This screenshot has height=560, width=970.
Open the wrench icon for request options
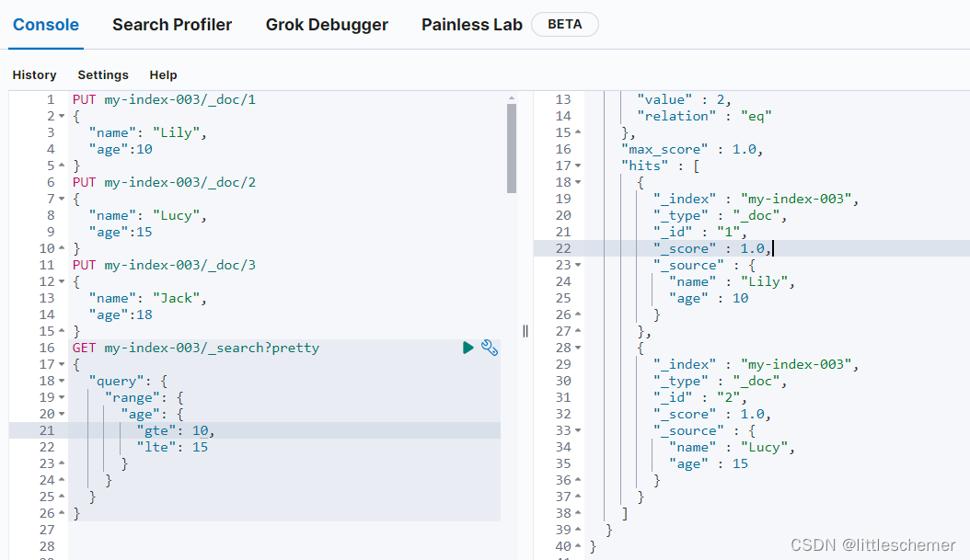click(489, 348)
